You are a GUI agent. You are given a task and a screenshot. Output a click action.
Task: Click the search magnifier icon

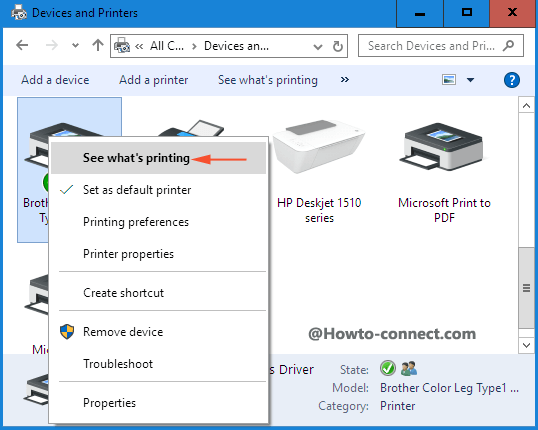coord(508,45)
